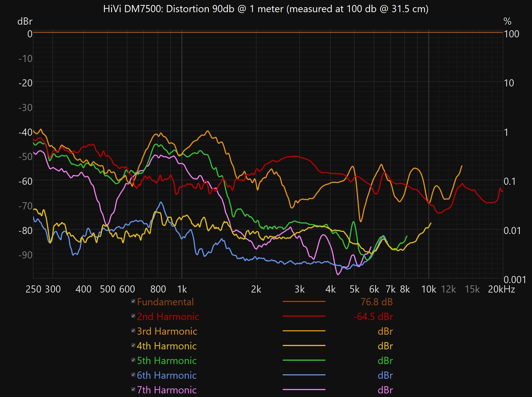Click the green 5th Harmonic line sample
Image resolution: width=532 pixels, height=397 pixels.
point(304,360)
